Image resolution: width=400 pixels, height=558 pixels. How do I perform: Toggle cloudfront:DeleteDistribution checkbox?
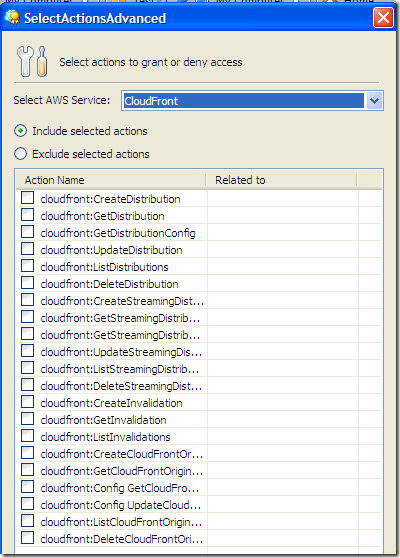(27, 283)
